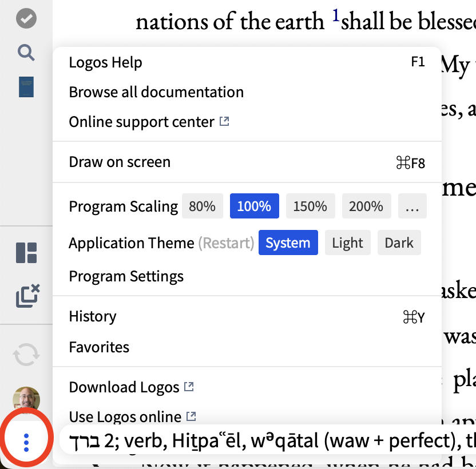Click the checkmark icon in sidebar

click(x=26, y=18)
